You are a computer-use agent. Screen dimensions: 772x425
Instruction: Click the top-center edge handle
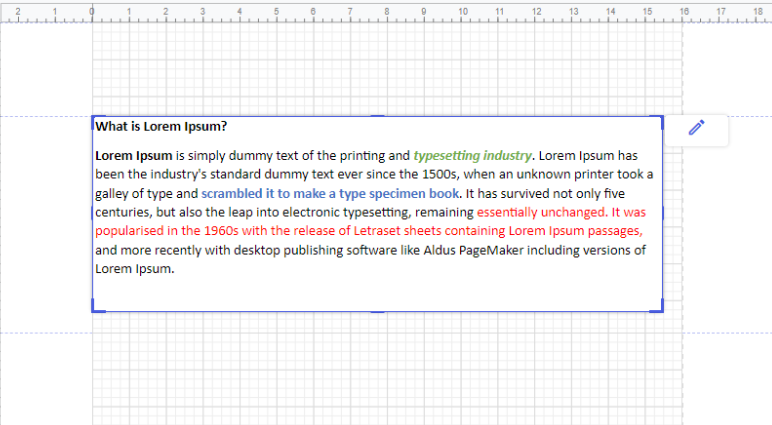[x=378, y=116]
